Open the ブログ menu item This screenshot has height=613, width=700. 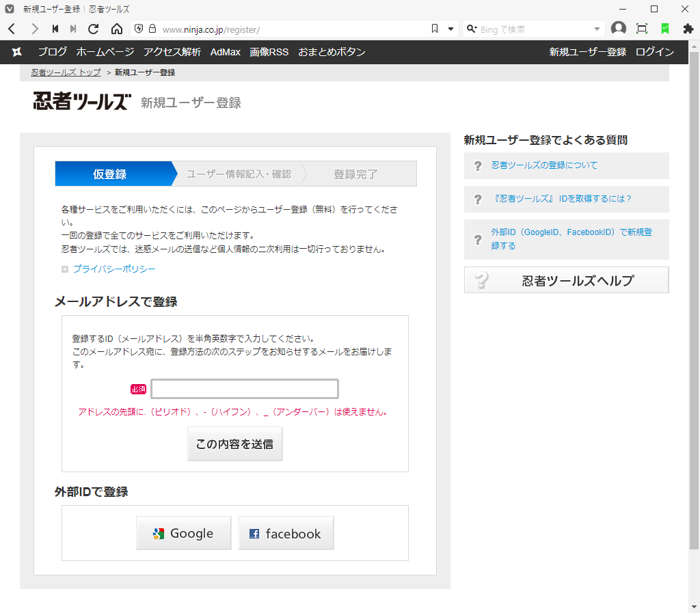click(52, 52)
